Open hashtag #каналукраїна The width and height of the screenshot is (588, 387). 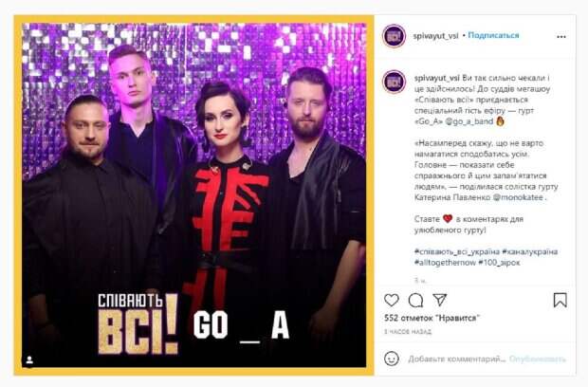[x=529, y=251]
